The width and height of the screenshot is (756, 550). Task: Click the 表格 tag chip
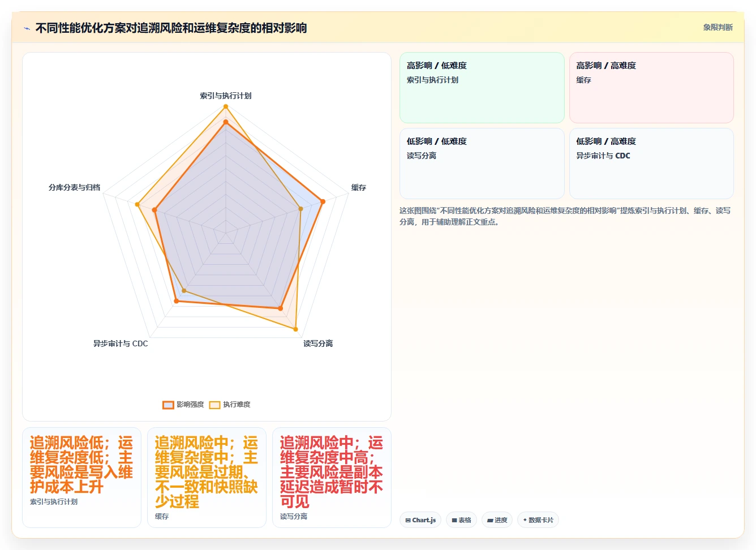point(461,520)
